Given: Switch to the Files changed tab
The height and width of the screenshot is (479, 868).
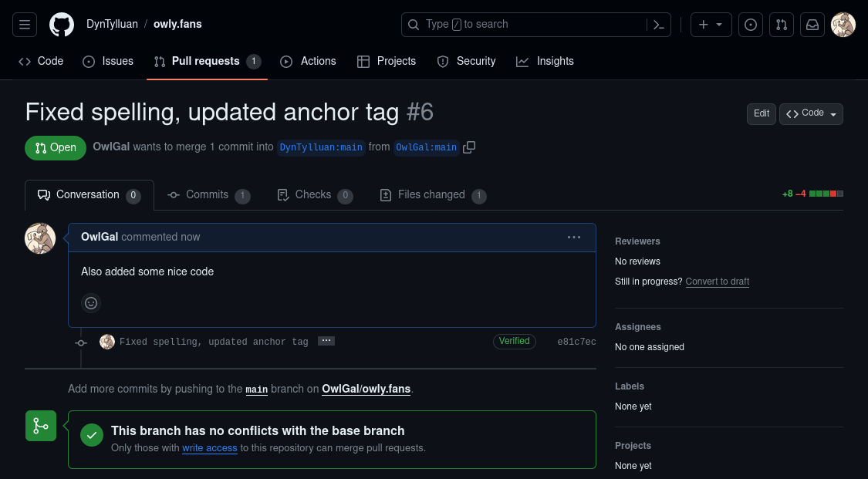Looking at the screenshot, I should (x=432, y=195).
